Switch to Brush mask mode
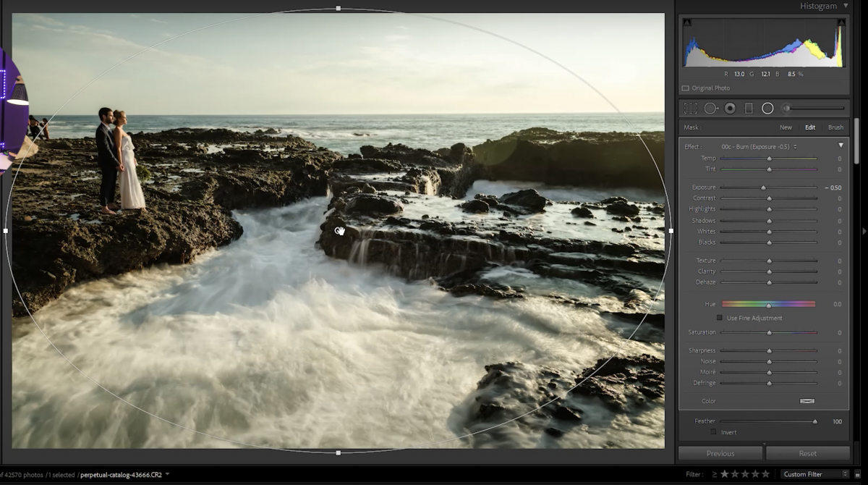The image size is (868, 485). [x=835, y=127]
